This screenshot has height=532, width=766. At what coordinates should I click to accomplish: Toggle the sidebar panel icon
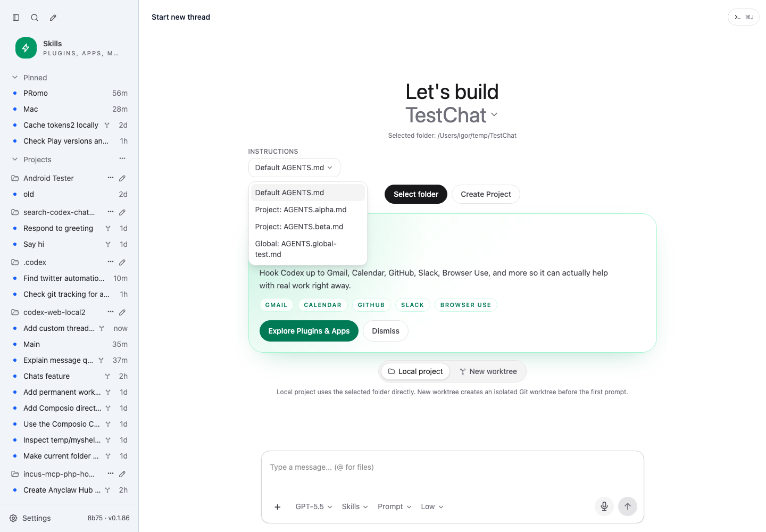tap(16, 18)
